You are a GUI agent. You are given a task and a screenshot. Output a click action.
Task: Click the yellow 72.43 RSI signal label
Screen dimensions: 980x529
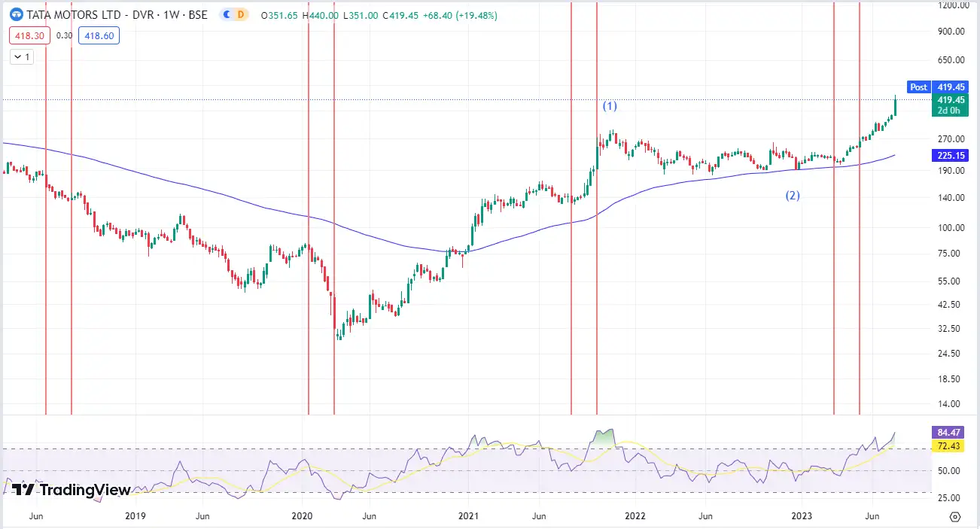(950, 445)
